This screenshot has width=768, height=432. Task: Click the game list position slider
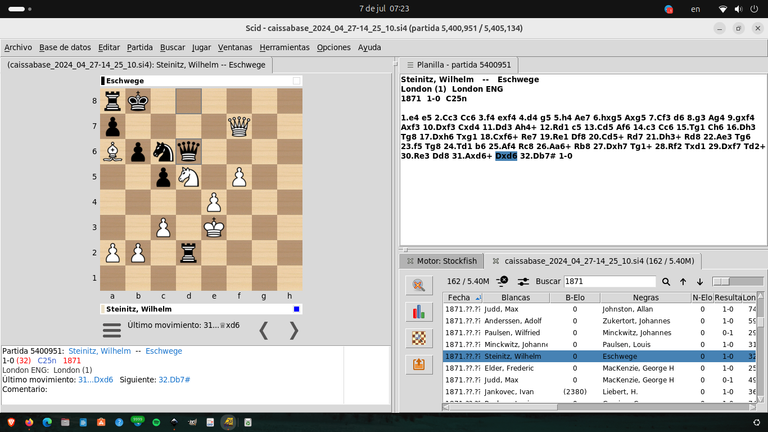[x=738, y=281]
